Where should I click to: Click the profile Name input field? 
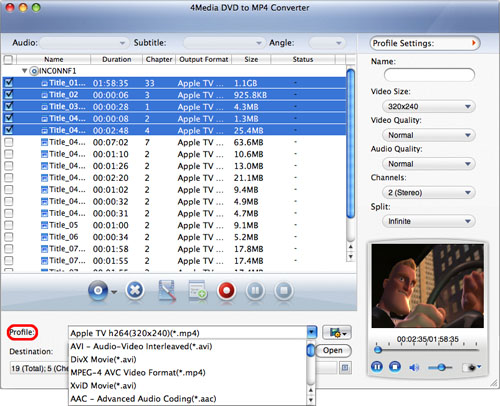click(x=429, y=75)
